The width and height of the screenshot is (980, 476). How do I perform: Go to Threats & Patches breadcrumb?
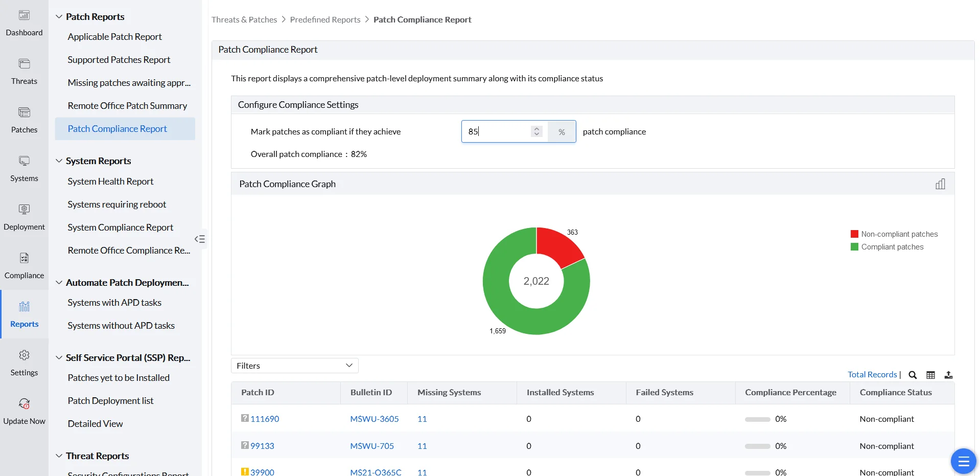(x=244, y=19)
